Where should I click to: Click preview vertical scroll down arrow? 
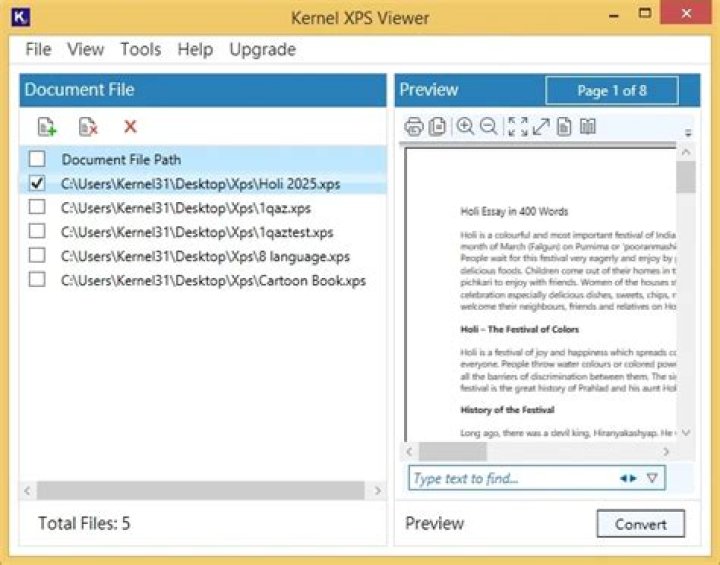686,432
